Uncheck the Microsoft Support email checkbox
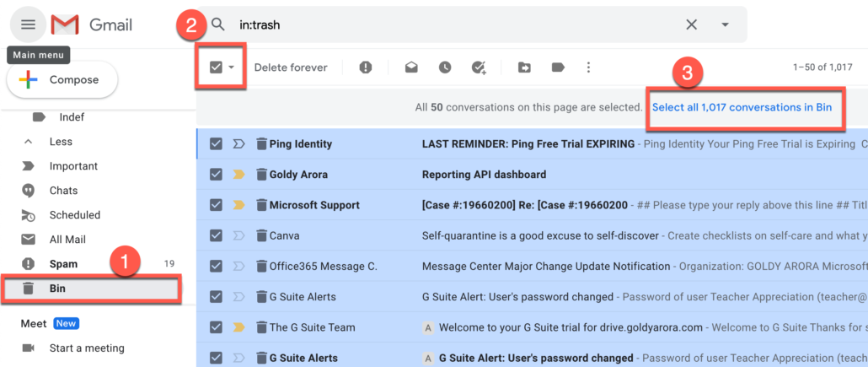The image size is (868, 367). click(x=216, y=205)
